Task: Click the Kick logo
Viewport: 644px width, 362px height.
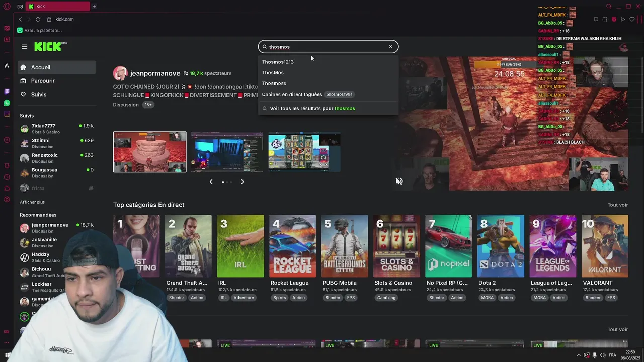Action: click(x=50, y=47)
